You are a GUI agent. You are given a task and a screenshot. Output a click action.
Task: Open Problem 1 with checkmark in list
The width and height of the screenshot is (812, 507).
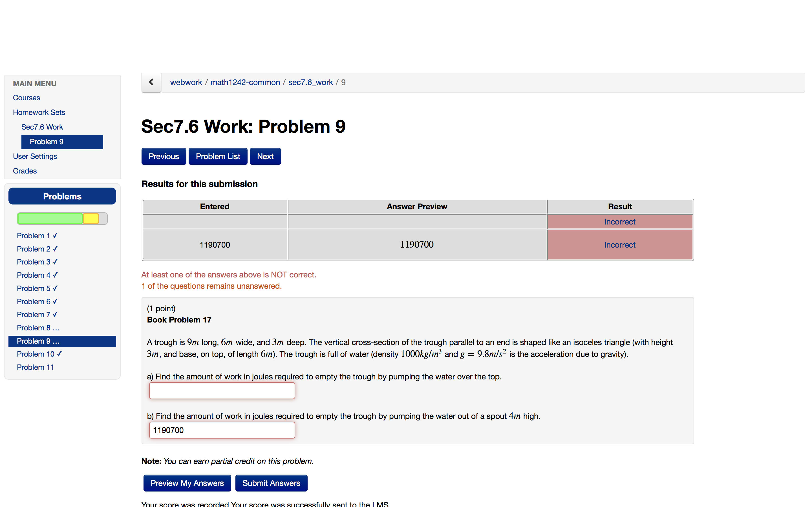click(37, 236)
